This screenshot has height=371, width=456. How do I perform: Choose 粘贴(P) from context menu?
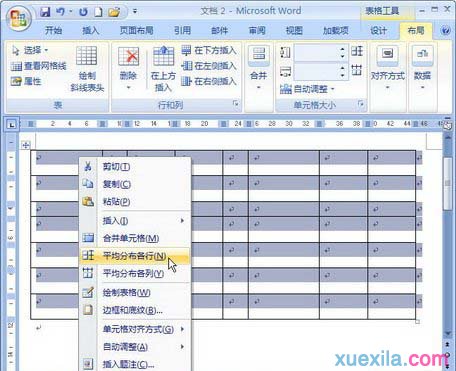pos(135,201)
